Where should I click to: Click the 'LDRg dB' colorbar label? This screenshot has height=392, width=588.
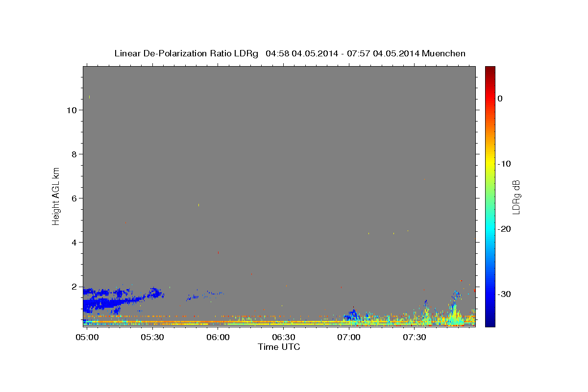click(x=515, y=197)
